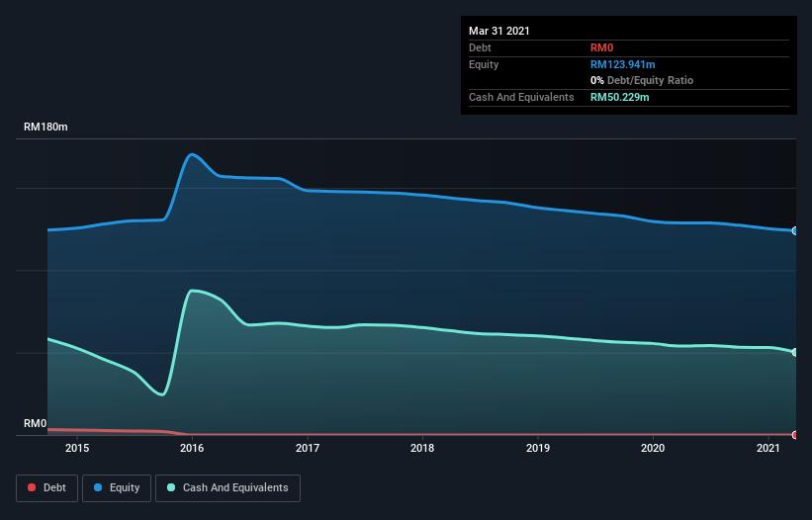This screenshot has width=812, height=520.
Task: Select the 2018 x-axis label
Action: coord(422,448)
